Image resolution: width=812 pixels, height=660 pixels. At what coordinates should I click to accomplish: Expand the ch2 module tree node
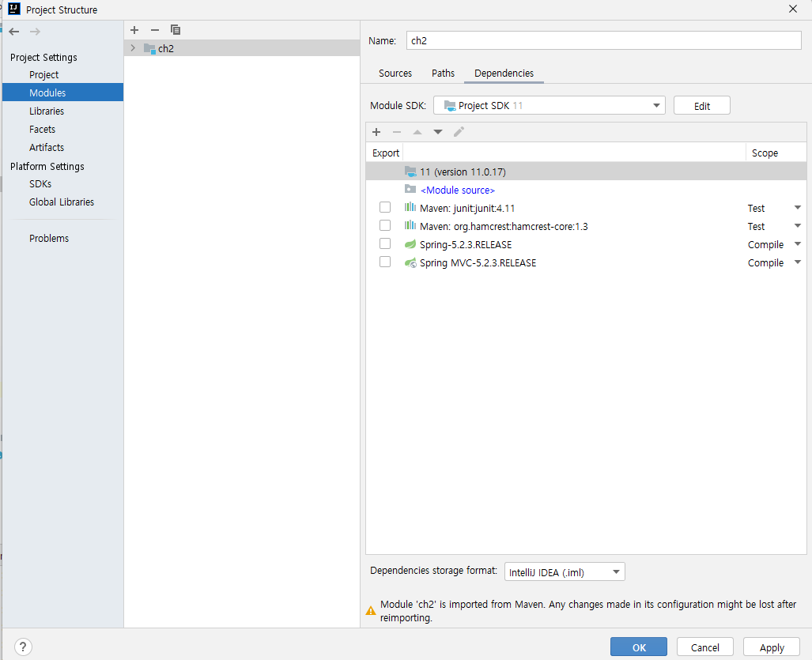tap(133, 48)
